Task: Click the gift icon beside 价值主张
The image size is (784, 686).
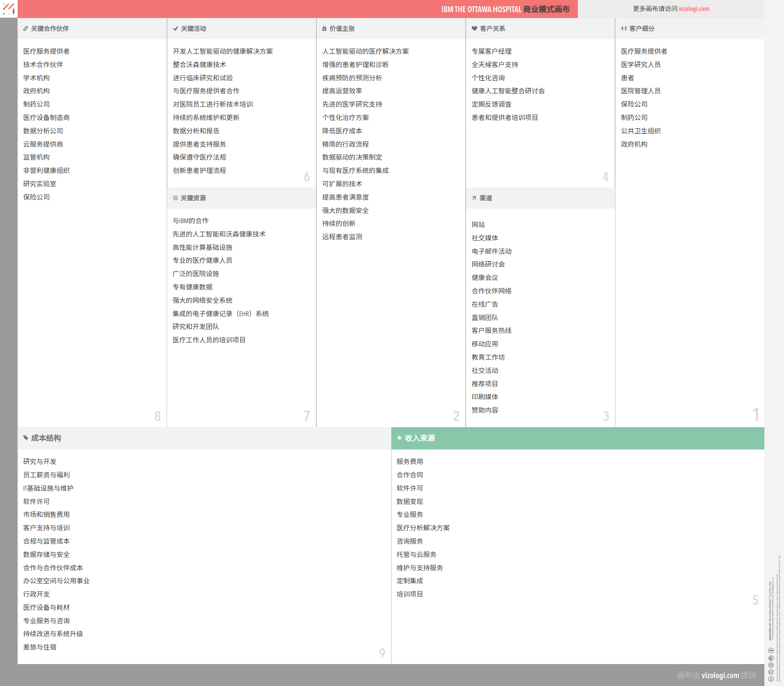Action: [x=324, y=29]
